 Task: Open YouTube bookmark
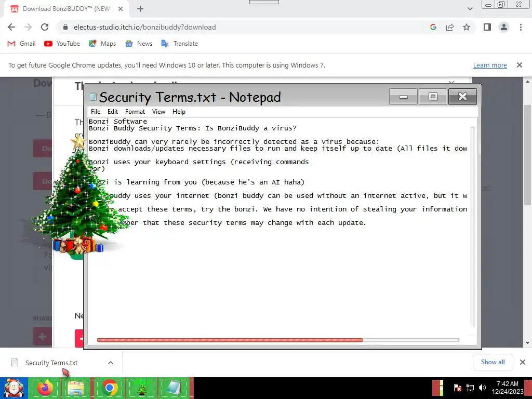(x=62, y=44)
